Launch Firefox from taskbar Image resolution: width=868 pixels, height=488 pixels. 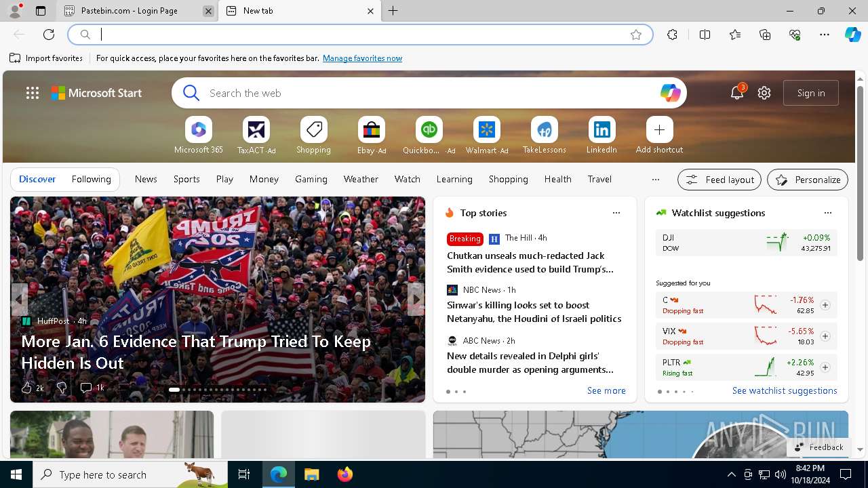344,474
